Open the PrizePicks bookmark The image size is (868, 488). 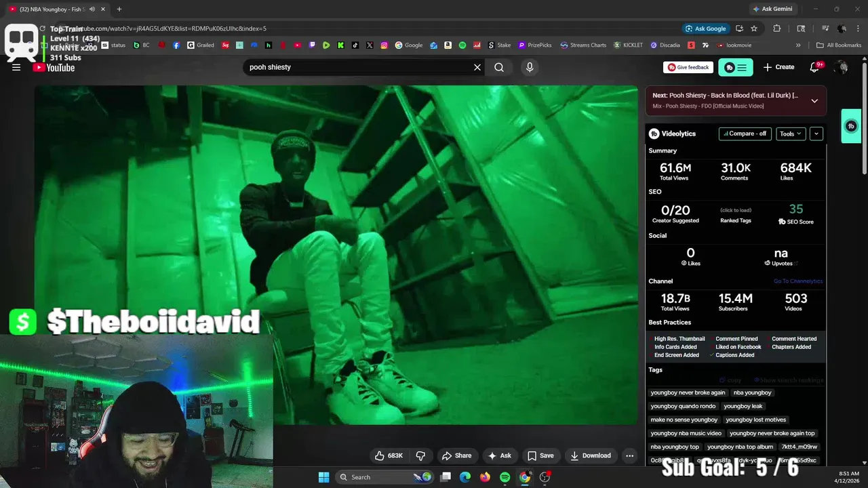pyautogui.click(x=534, y=45)
